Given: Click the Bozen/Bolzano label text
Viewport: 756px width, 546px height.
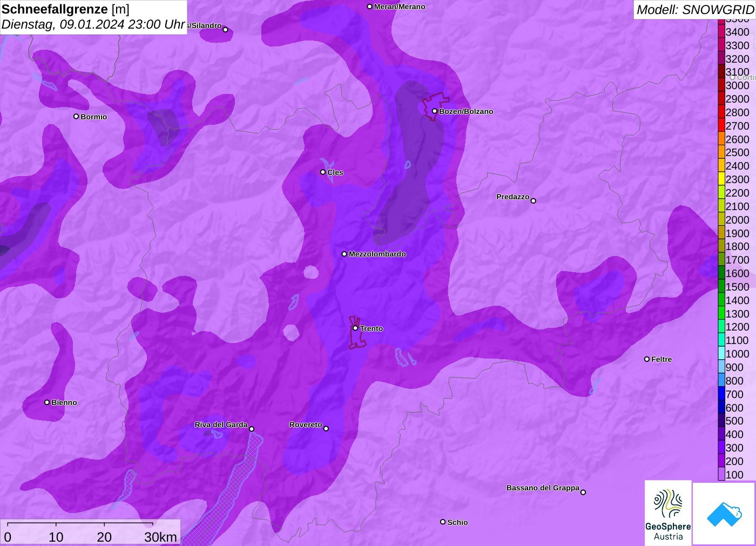Looking at the screenshot, I should (466, 111).
